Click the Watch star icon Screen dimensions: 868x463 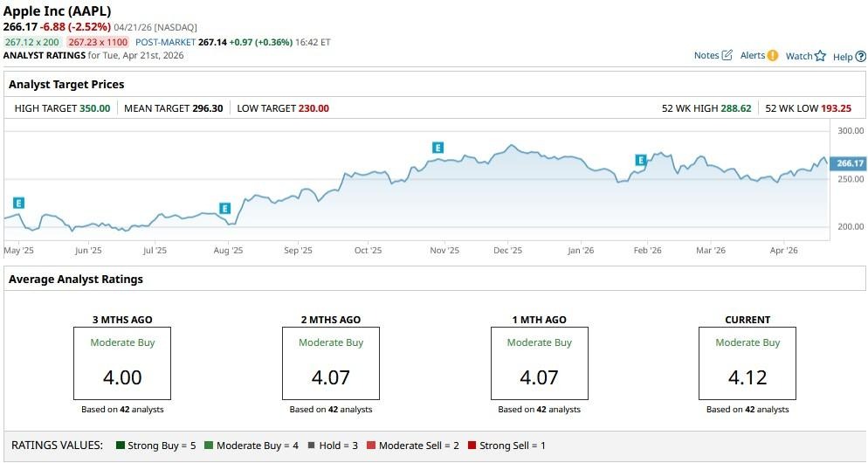coord(820,56)
